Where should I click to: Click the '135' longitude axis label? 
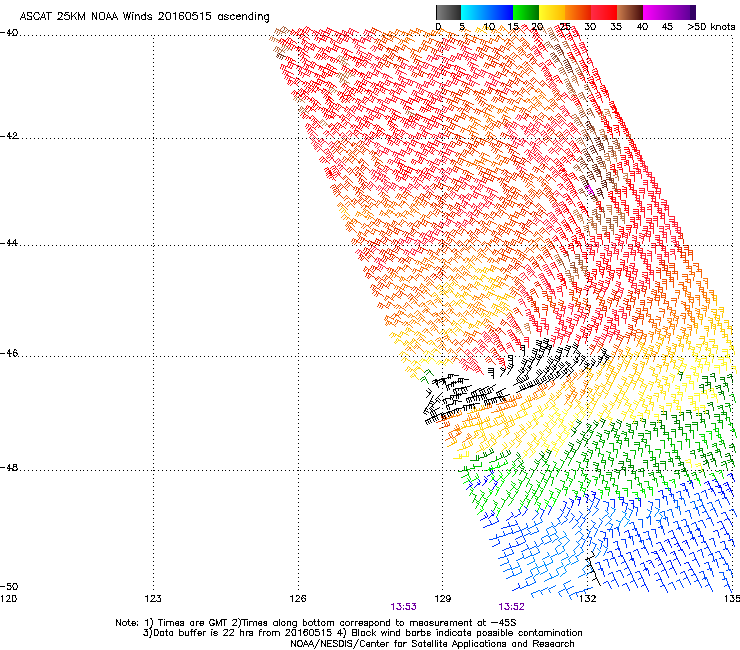[732, 599]
